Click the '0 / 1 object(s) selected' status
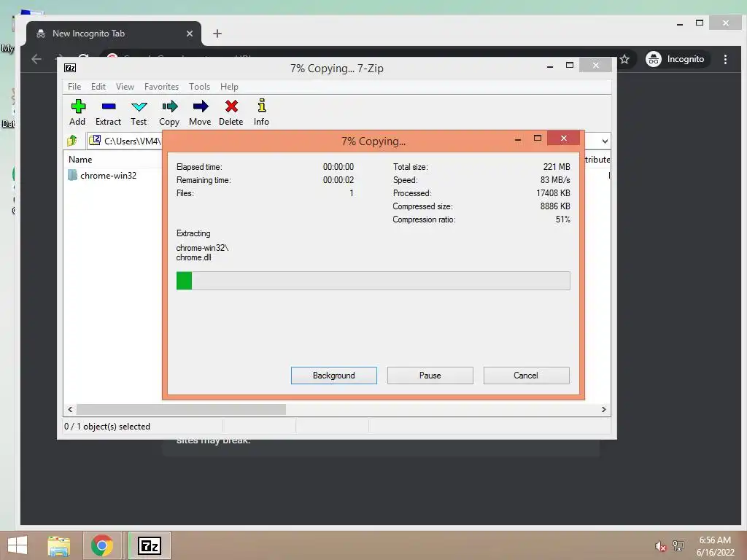This screenshot has width=747, height=560. coord(107,426)
